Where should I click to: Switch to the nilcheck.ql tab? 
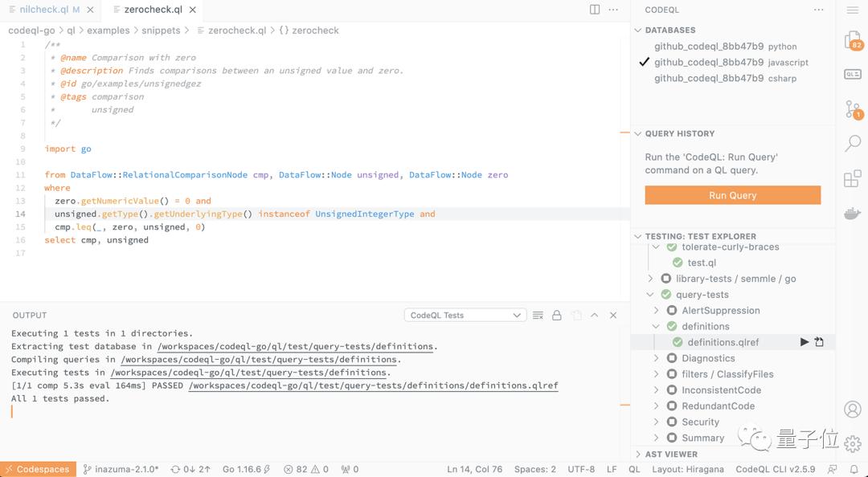pyautogui.click(x=43, y=10)
